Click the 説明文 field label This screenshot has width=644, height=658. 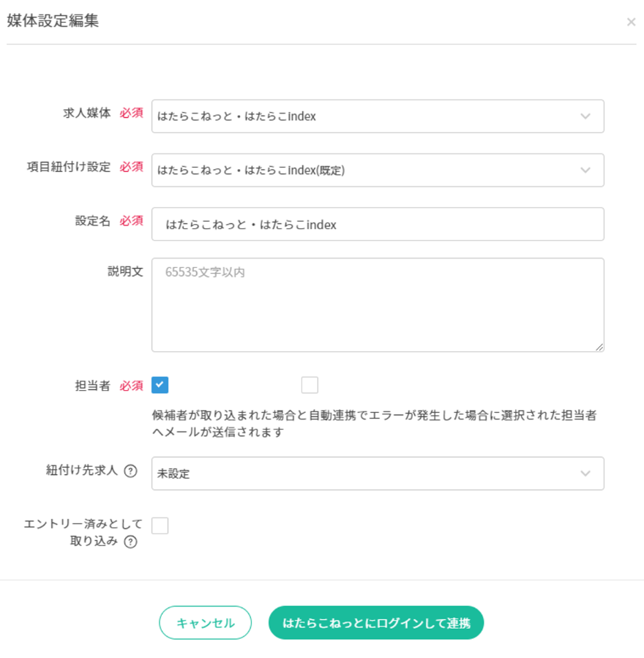[x=126, y=271]
